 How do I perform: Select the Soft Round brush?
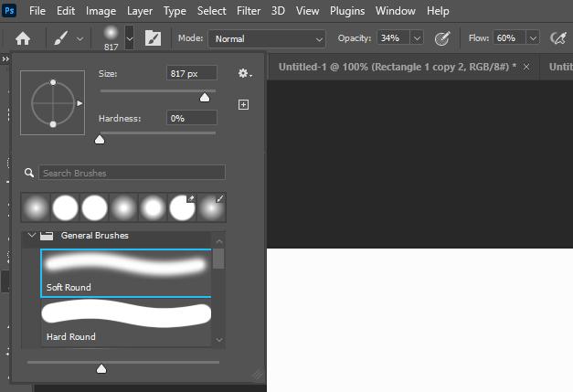pyautogui.click(x=126, y=273)
